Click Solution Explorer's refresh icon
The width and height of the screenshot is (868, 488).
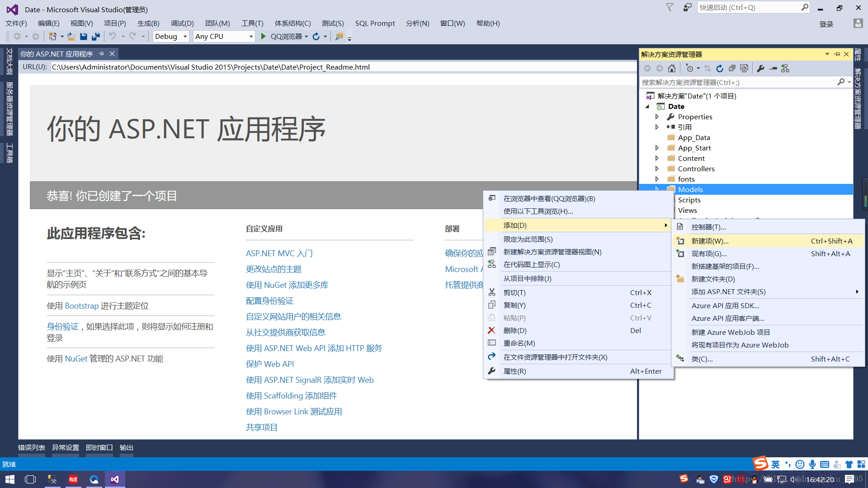pos(720,68)
